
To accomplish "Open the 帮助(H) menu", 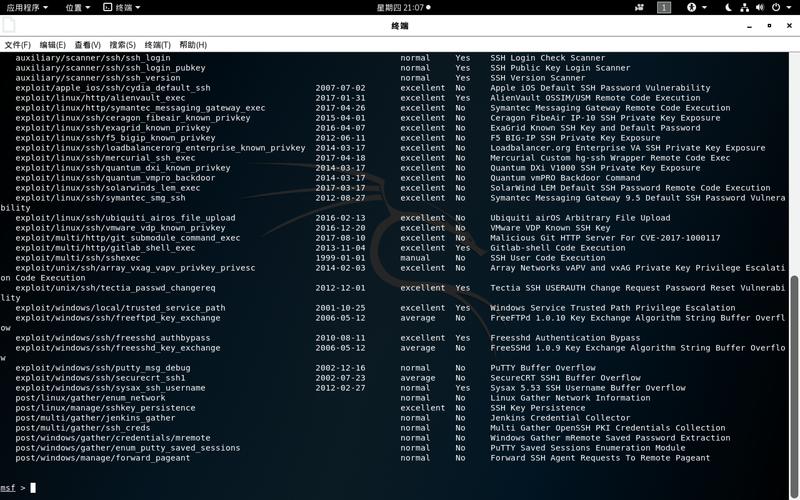I will click(193, 45).
